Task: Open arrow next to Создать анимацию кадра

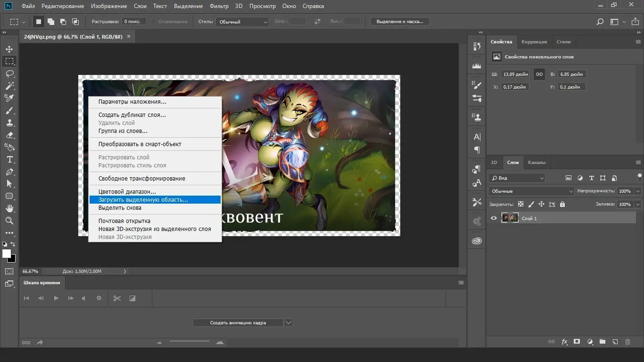Action: (289, 323)
